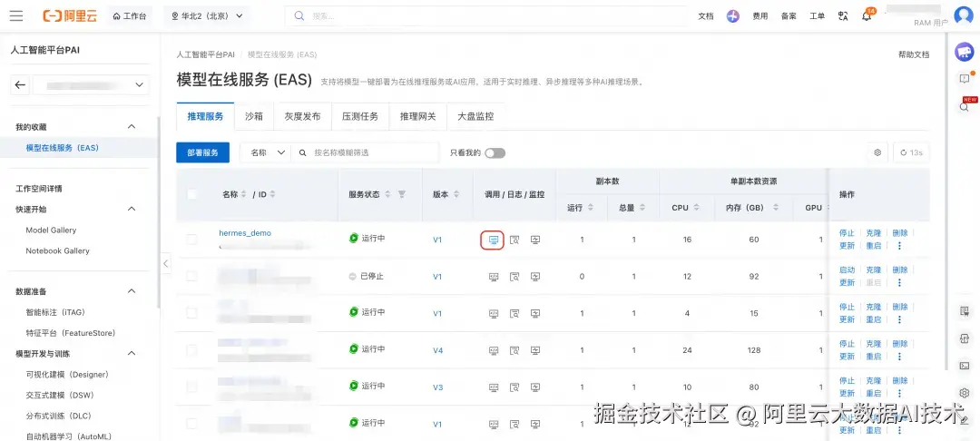Viewport: 980px width, 441px height.
Task: Go to 工作台 in the top bar
Action: click(x=130, y=16)
